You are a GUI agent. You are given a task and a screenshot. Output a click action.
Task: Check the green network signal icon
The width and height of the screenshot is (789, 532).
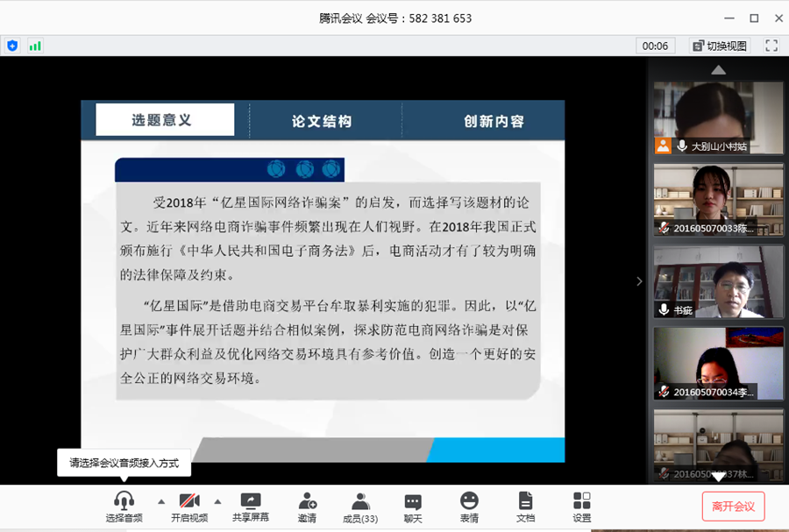tap(35, 46)
